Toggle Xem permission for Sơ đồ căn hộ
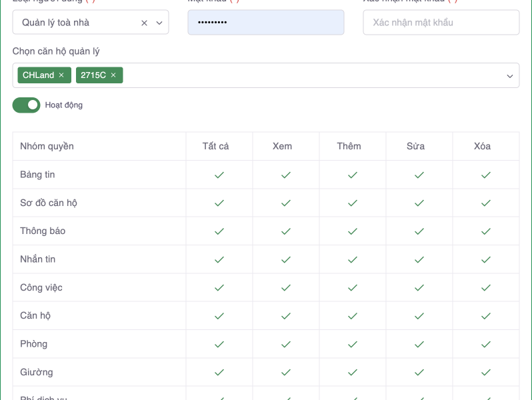Image resolution: width=532 pixels, height=400 pixels. tap(285, 203)
